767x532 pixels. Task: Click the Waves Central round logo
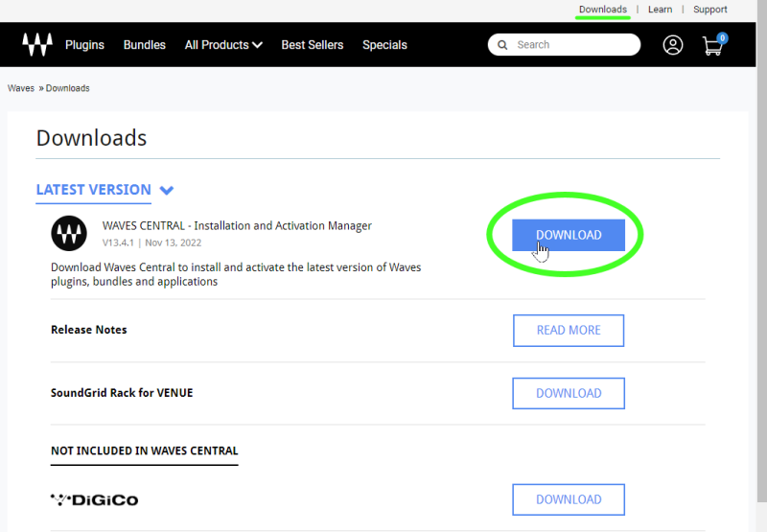tap(69, 233)
